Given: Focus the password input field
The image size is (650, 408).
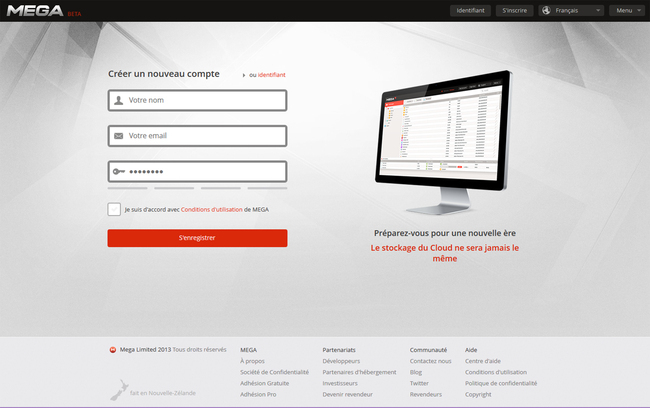Looking at the screenshot, I should click(x=197, y=172).
